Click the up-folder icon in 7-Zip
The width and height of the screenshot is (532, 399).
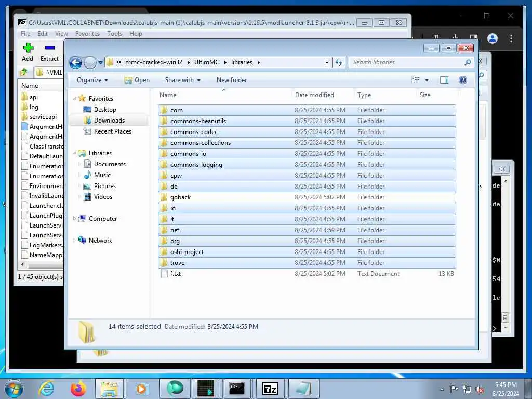point(24,72)
